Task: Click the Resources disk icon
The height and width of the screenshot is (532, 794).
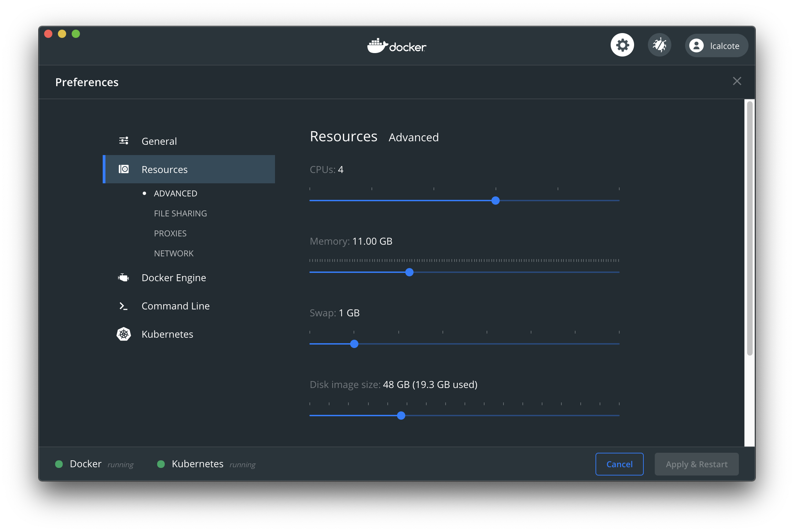Action: pyautogui.click(x=124, y=169)
